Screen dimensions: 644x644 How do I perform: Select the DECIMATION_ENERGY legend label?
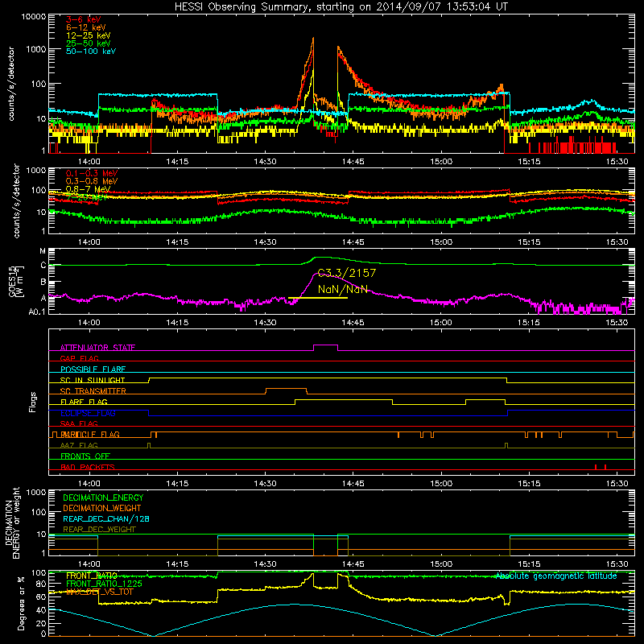tap(103, 497)
